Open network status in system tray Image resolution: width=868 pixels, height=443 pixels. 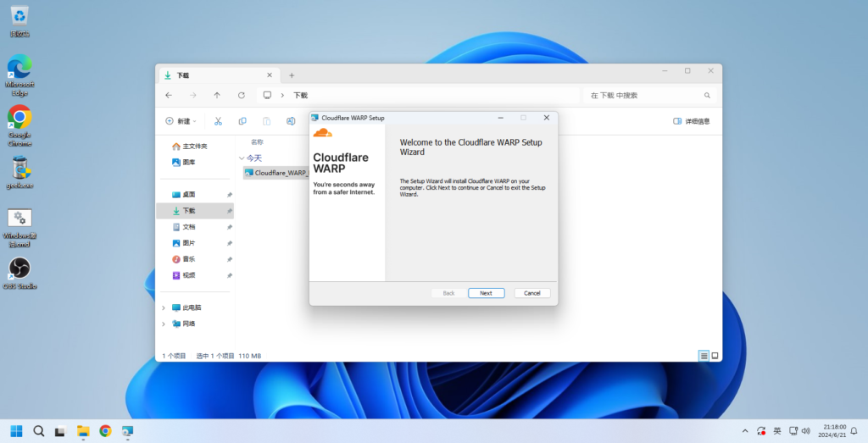coord(793,431)
